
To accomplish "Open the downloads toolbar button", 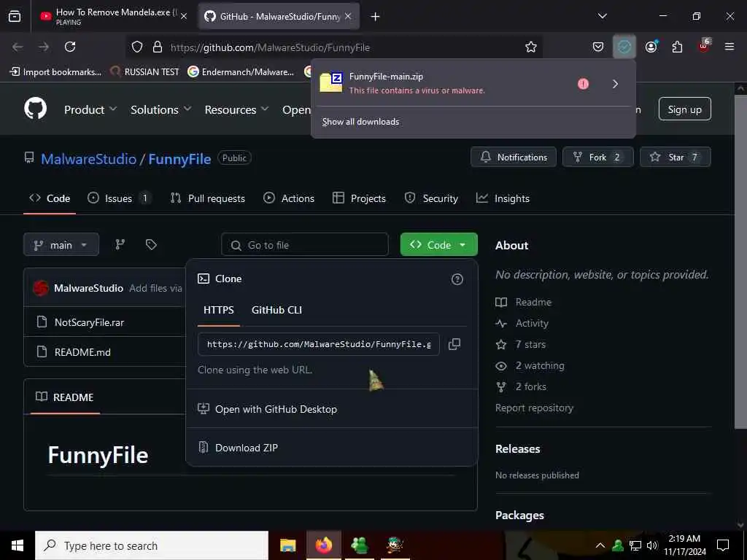I will point(624,47).
